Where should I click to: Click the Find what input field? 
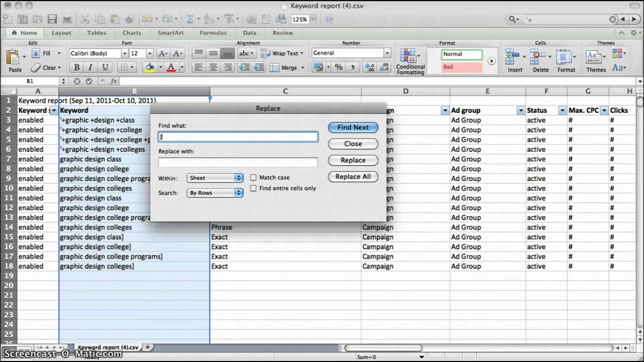coord(238,137)
